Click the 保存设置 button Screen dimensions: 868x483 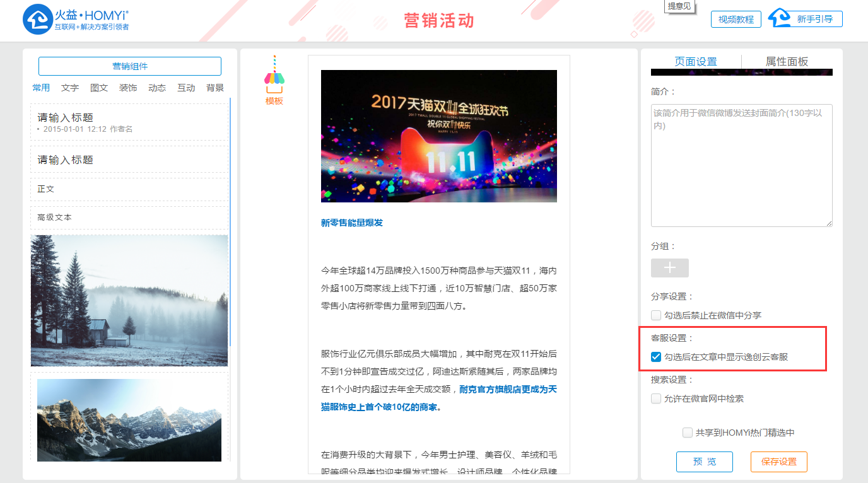tap(778, 462)
